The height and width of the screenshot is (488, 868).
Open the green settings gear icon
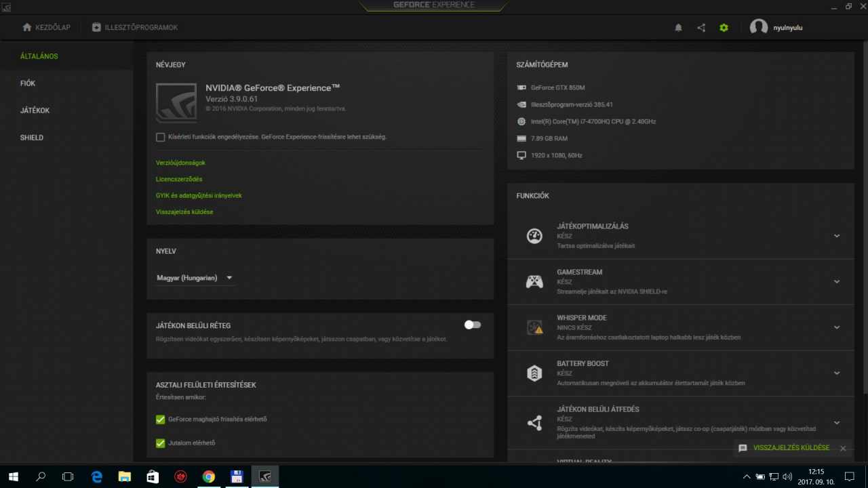click(724, 28)
